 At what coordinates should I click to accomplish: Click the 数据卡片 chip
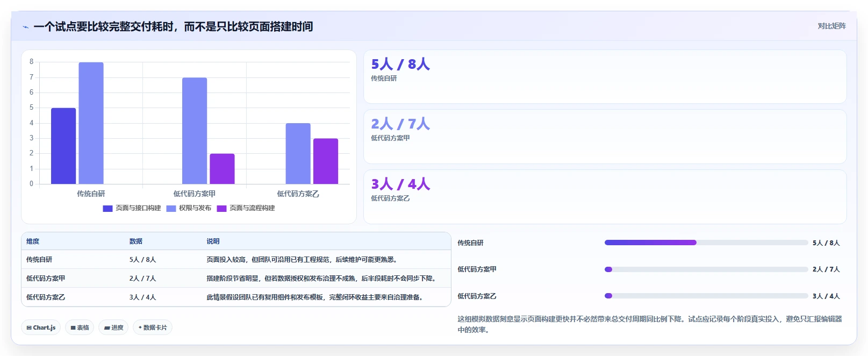153,327
